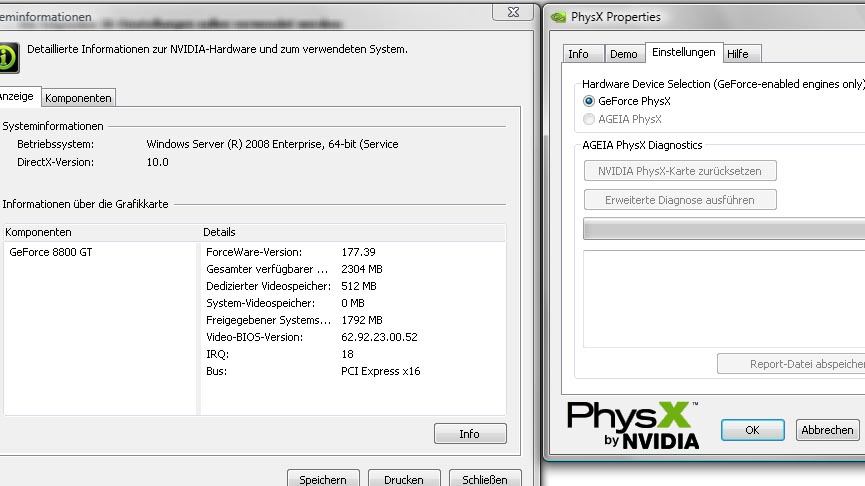The width and height of the screenshot is (865, 486).
Task: Click the PhysX Properties title bar icon
Action: pos(558,17)
